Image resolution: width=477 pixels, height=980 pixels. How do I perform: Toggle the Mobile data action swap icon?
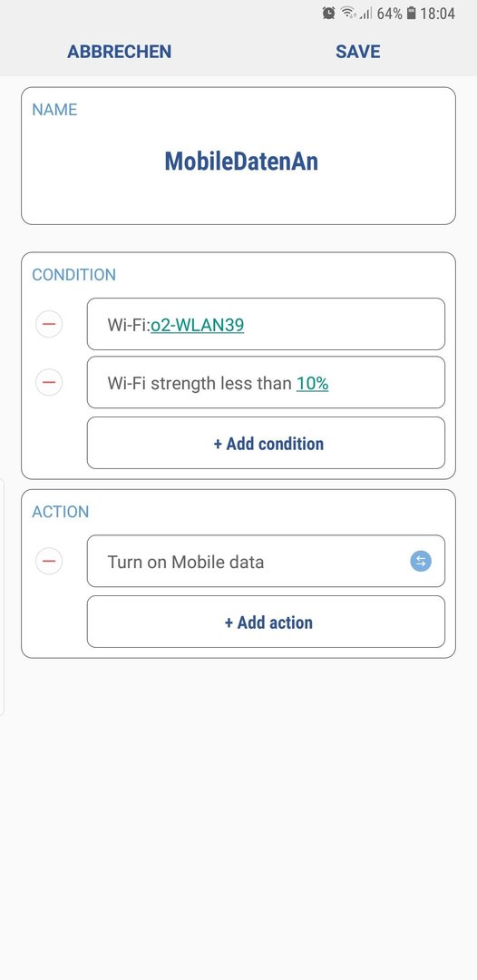pos(421,561)
